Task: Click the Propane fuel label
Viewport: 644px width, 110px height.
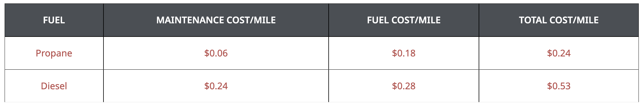Action: [54, 53]
